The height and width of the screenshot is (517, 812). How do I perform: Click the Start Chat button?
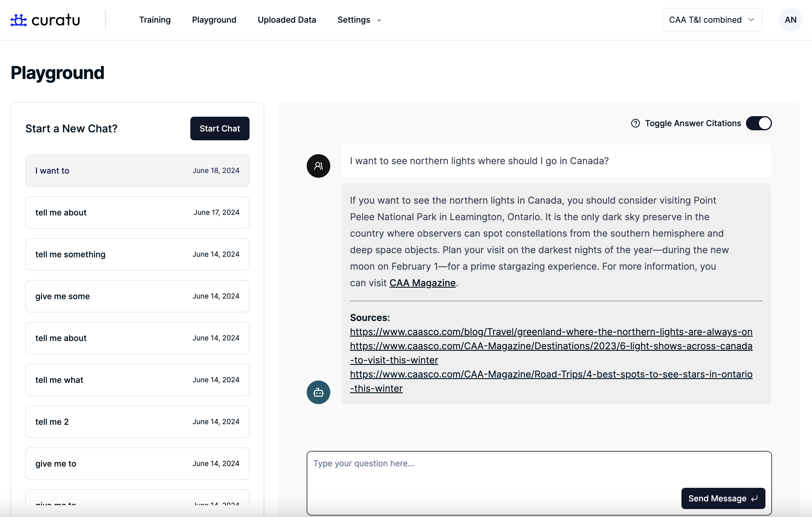coord(219,129)
